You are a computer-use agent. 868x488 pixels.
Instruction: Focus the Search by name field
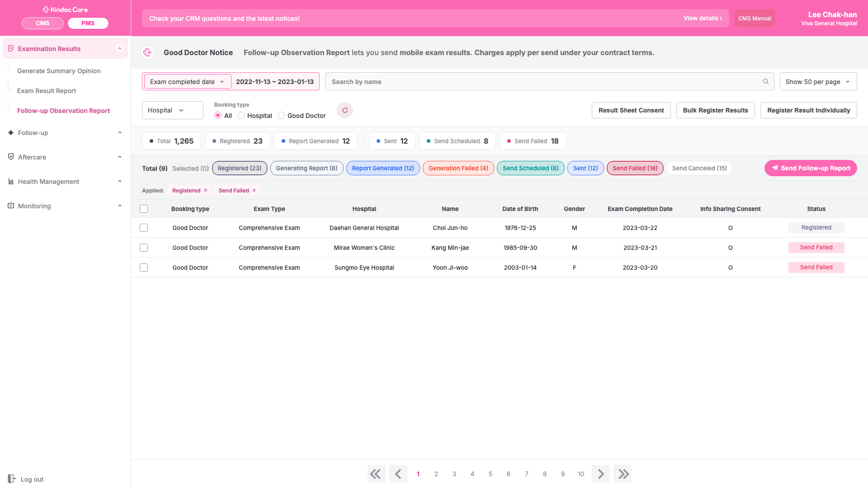(x=549, y=81)
